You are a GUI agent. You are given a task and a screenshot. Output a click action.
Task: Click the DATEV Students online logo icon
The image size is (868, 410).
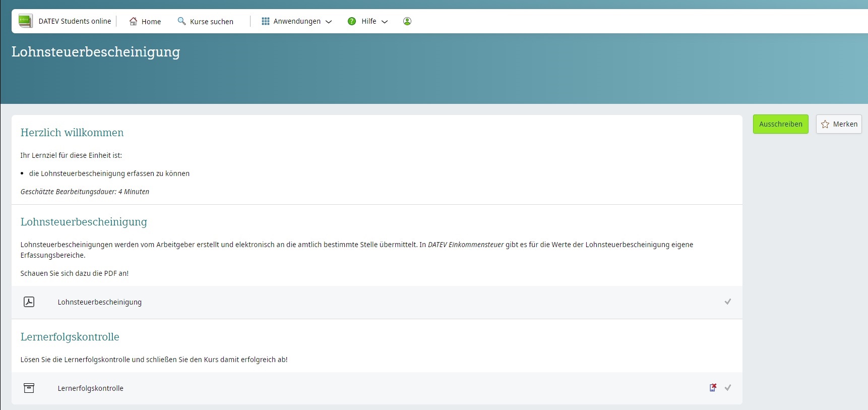25,21
